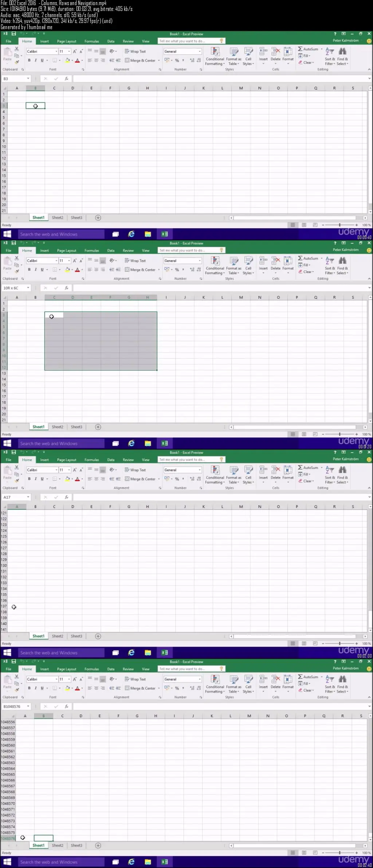Click Format Painter in the B3 frame
The image size is (373, 868).
click(x=17, y=62)
